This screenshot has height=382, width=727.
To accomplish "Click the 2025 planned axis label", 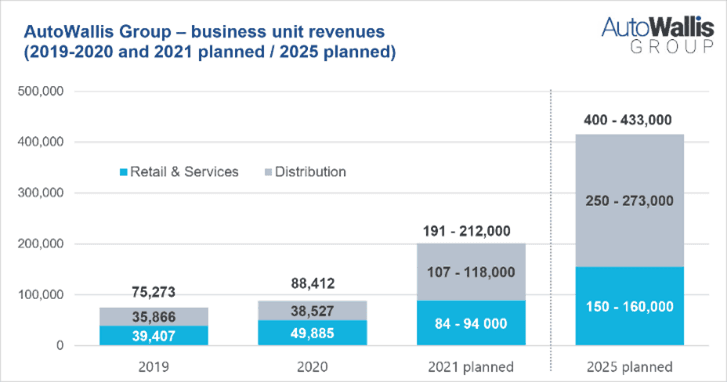I will point(630,367).
